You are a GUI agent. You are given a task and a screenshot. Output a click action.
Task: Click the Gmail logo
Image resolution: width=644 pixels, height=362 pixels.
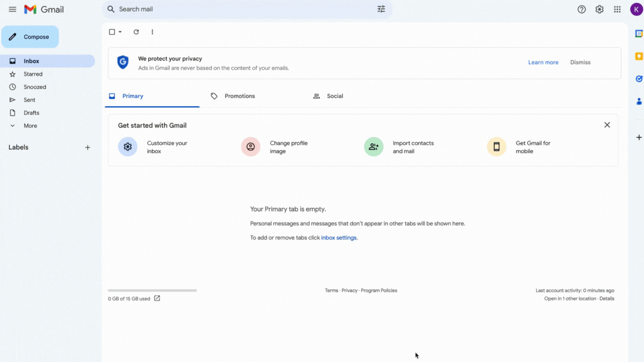point(44,9)
